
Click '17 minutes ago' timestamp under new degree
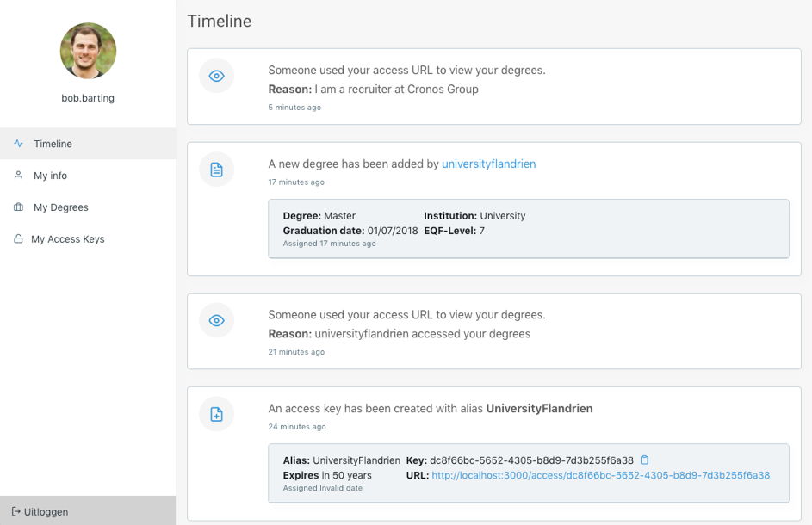[296, 182]
